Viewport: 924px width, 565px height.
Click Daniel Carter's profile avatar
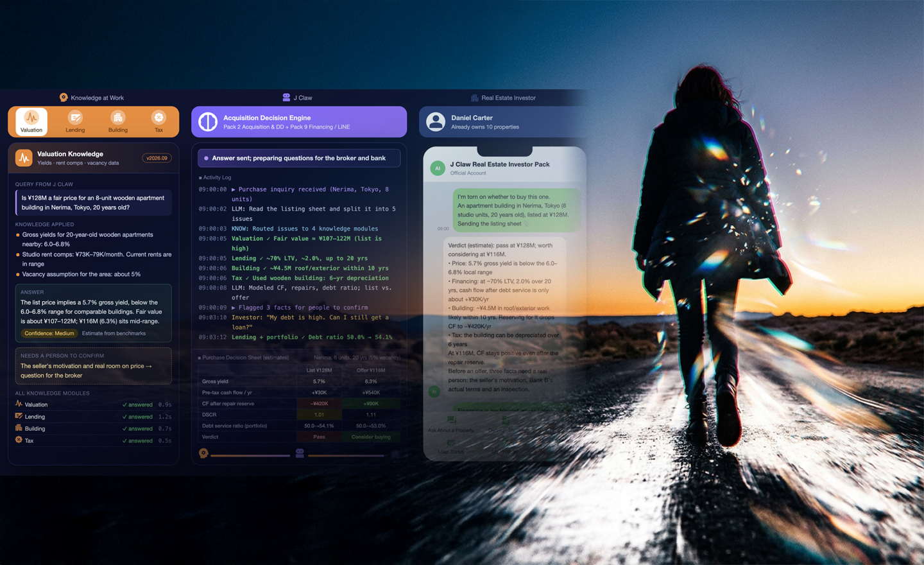tap(436, 122)
